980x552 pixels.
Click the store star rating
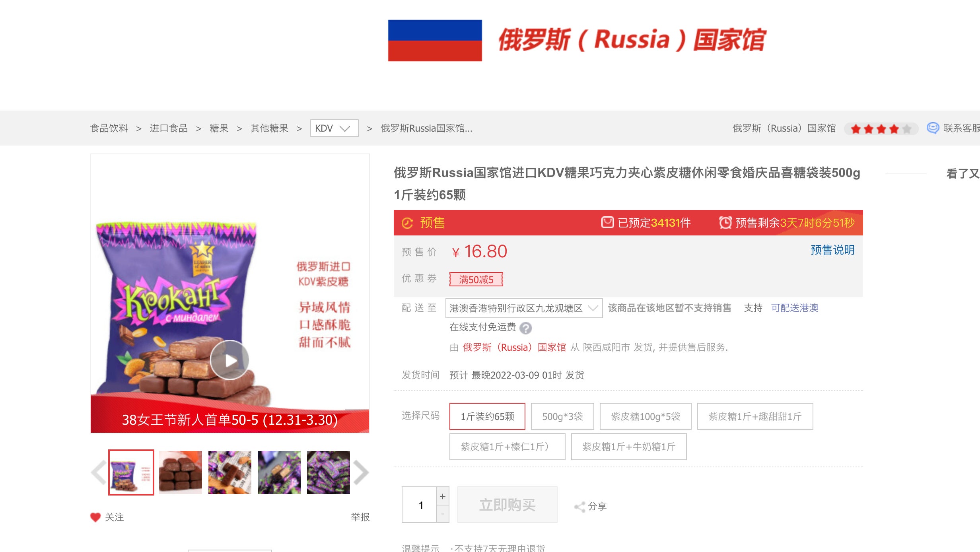(881, 129)
